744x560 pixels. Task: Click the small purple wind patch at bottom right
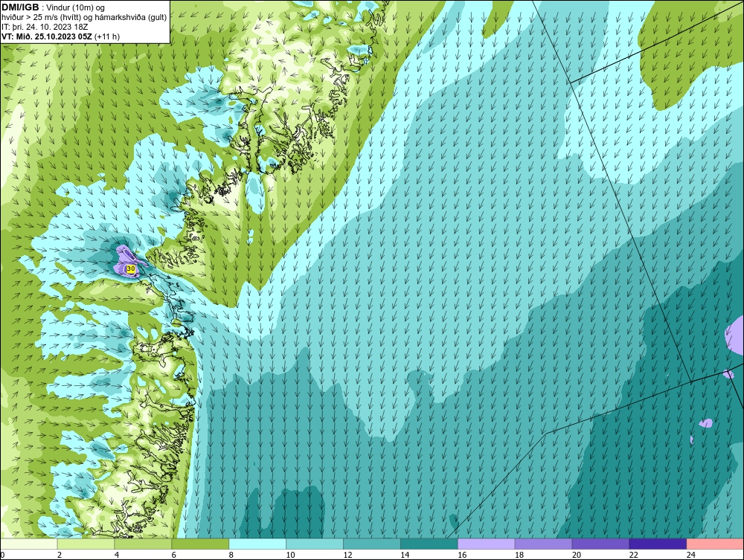[x=706, y=423]
